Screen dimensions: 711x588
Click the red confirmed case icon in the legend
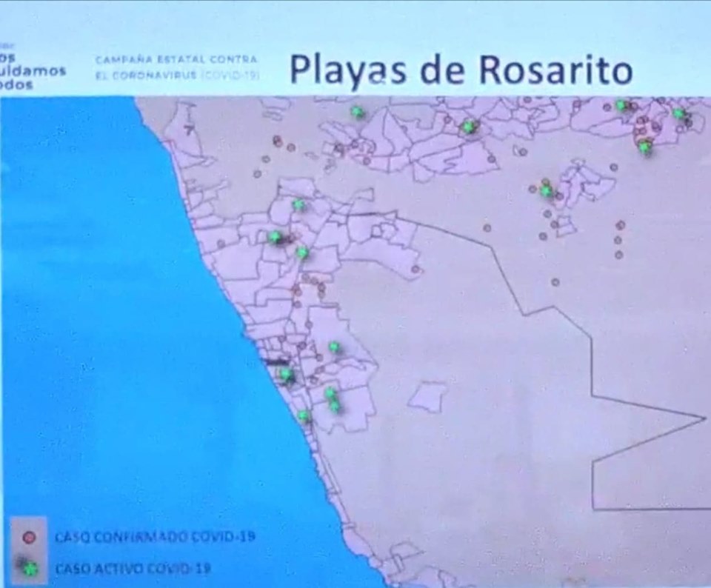pyautogui.click(x=30, y=535)
